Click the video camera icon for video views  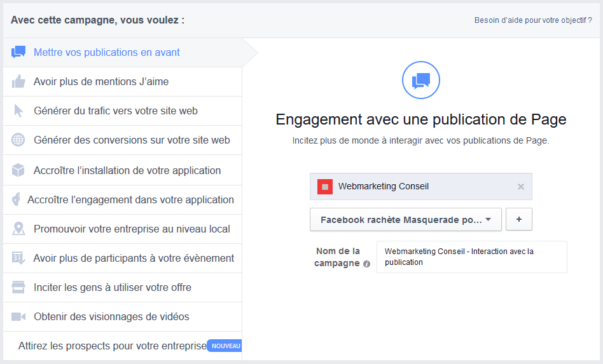[18, 316]
